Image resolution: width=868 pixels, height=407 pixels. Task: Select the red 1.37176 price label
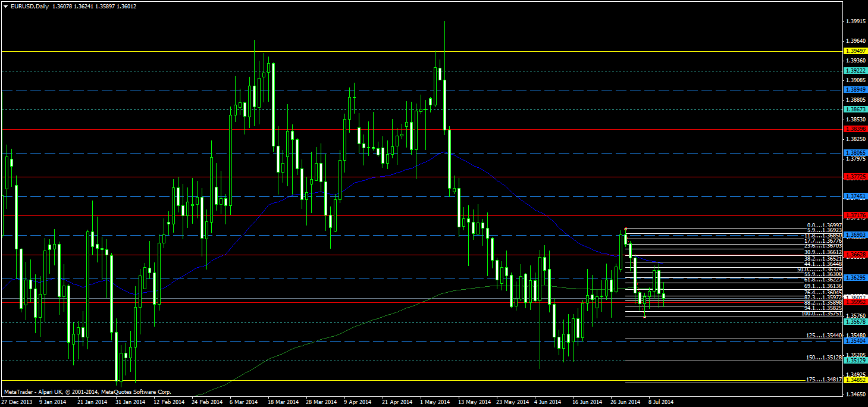[855, 215]
